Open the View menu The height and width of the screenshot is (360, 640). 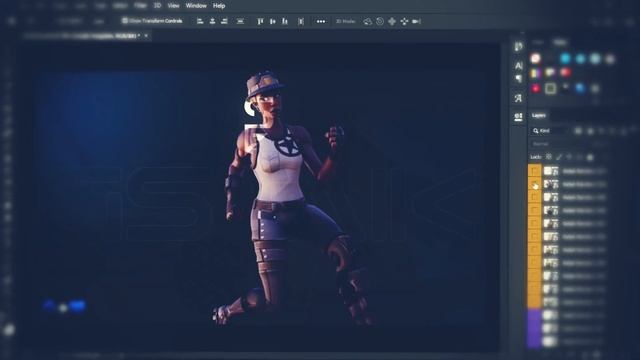173,6
